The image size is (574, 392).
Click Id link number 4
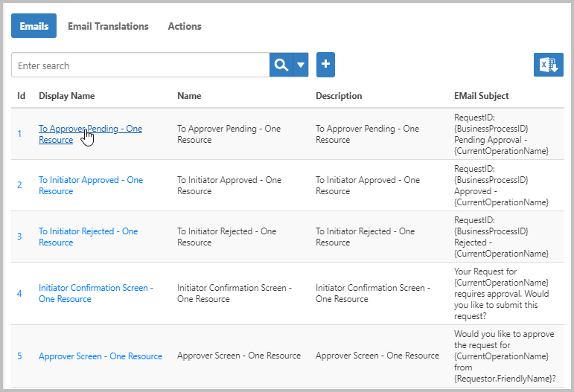pyautogui.click(x=20, y=294)
